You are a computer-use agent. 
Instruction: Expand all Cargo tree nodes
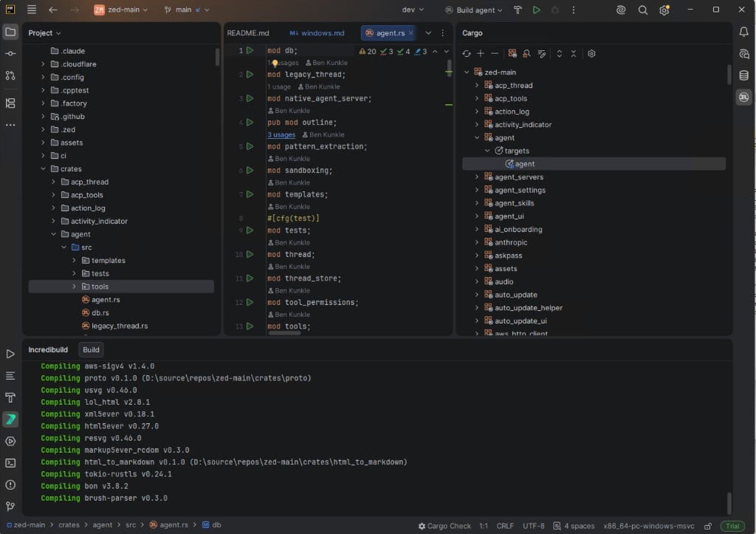coord(560,53)
